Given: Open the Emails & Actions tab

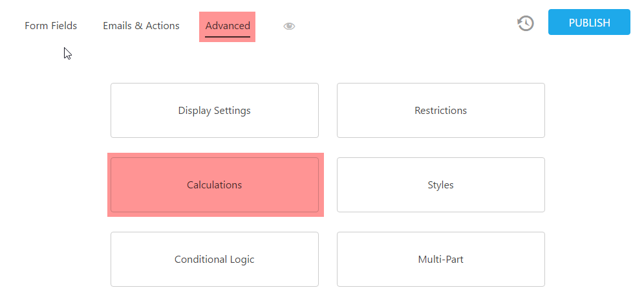Looking at the screenshot, I should [141, 26].
